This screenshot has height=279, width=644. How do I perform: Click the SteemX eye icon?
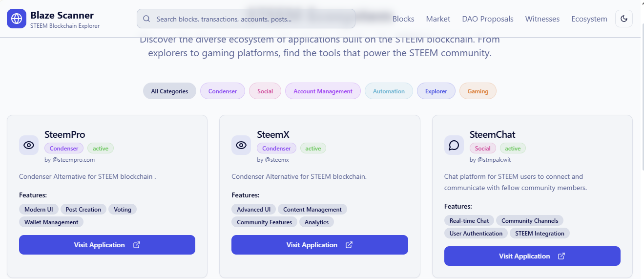(241, 145)
